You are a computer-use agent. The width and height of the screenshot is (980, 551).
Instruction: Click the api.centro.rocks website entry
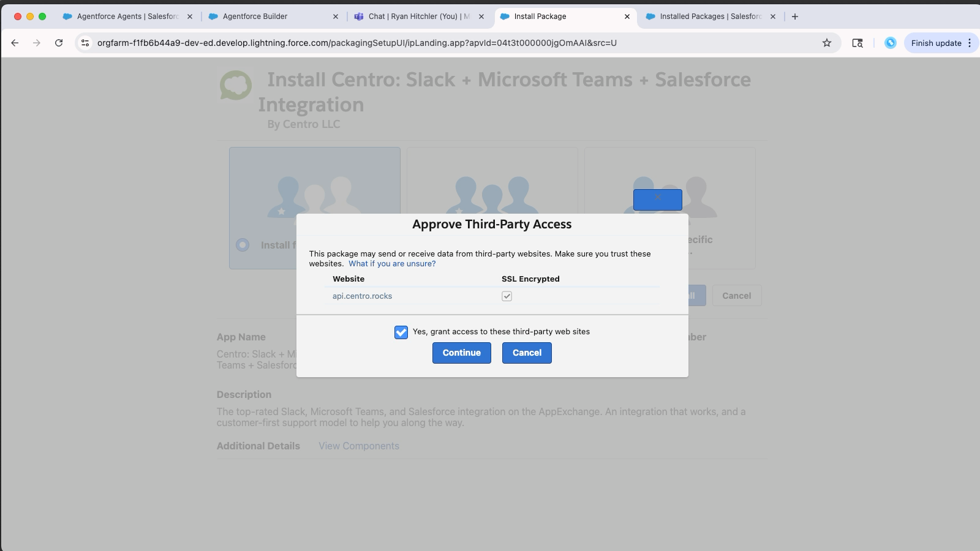click(x=362, y=296)
